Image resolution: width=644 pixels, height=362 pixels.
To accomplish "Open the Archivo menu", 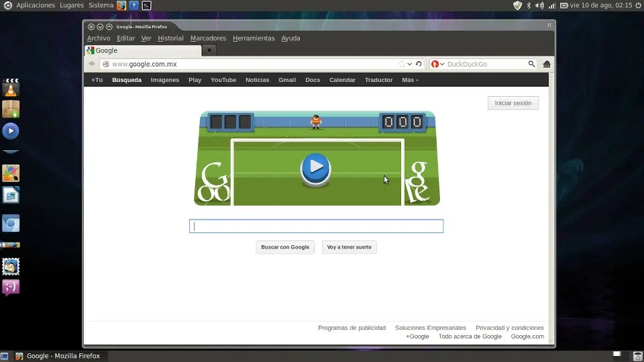I will point(99,38).
